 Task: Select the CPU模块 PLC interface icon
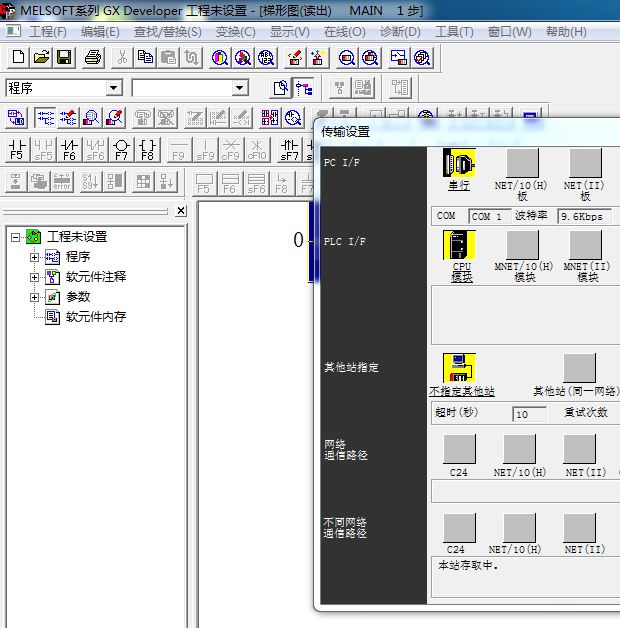(459, 246)
